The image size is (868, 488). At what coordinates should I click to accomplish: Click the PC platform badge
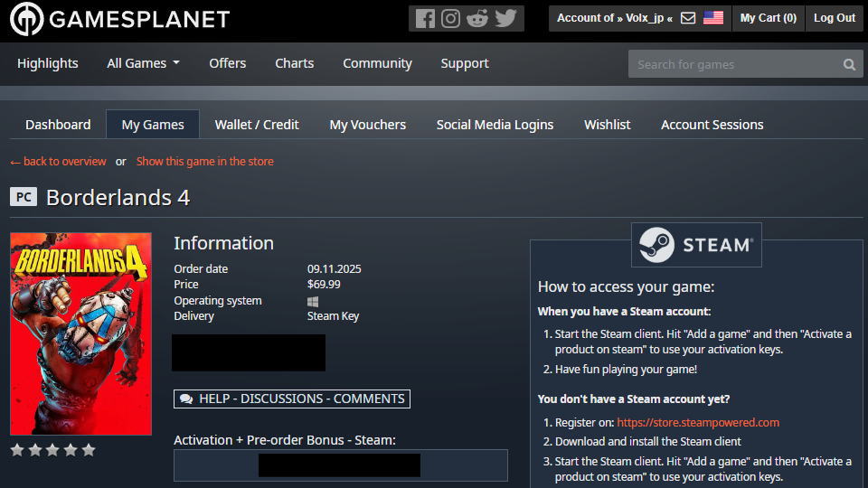(x=24, y=197)
